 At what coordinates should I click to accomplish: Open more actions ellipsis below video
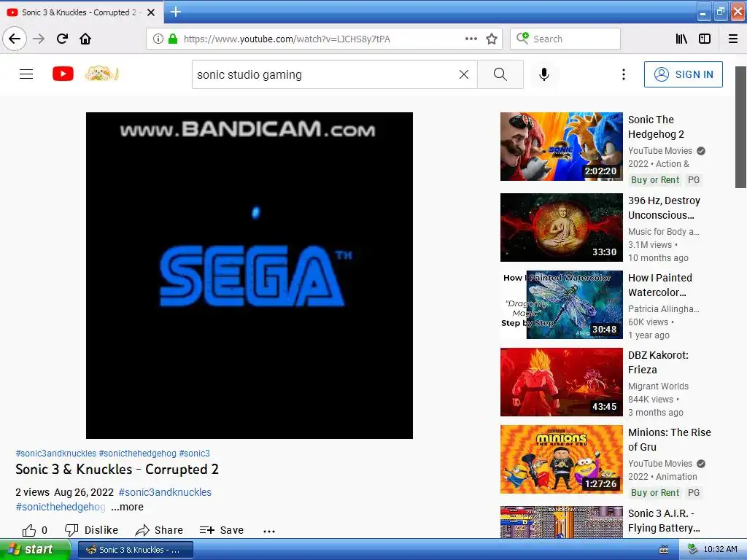pos(269,531)
